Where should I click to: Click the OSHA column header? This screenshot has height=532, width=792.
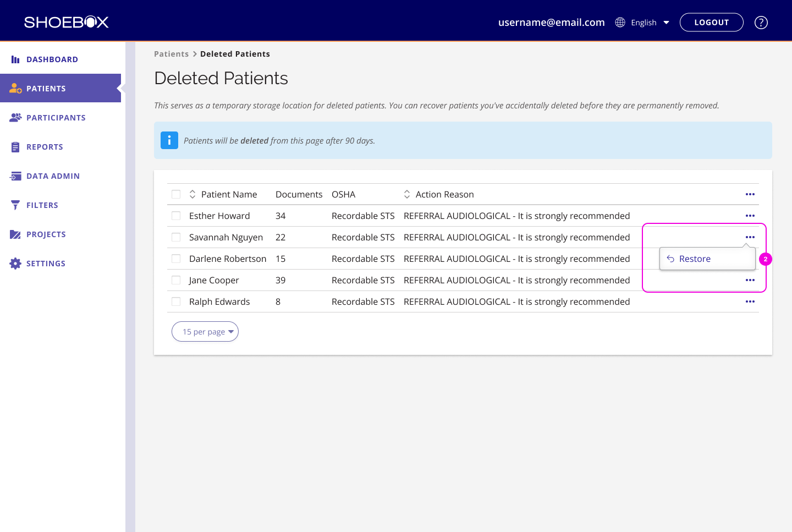[344, 194]
